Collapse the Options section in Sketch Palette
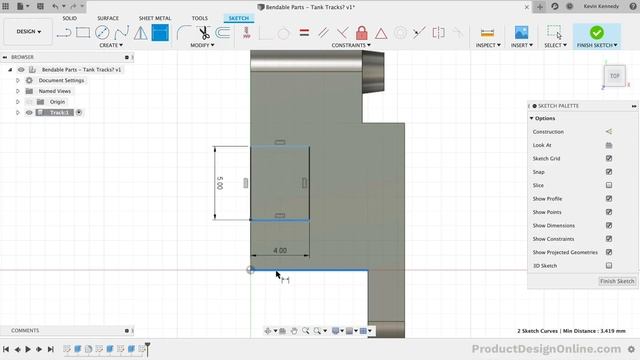Viewport: 640px width, 360px height. pos(531,118)
